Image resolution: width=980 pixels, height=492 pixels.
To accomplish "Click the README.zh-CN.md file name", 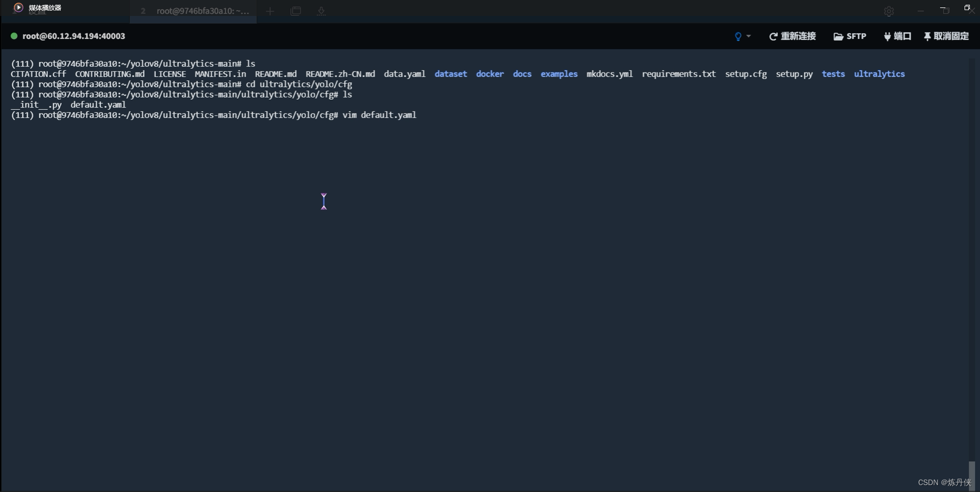I will pos(340,74).
